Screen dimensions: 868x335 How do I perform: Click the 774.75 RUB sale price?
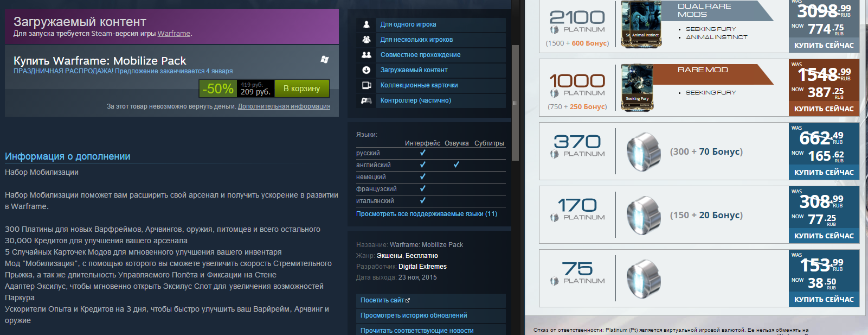point(826,29)
